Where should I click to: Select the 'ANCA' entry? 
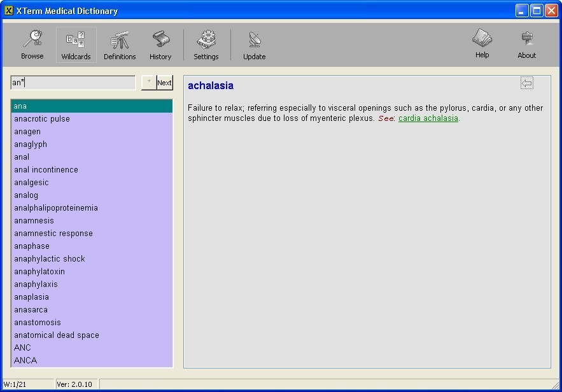(92, 360)
